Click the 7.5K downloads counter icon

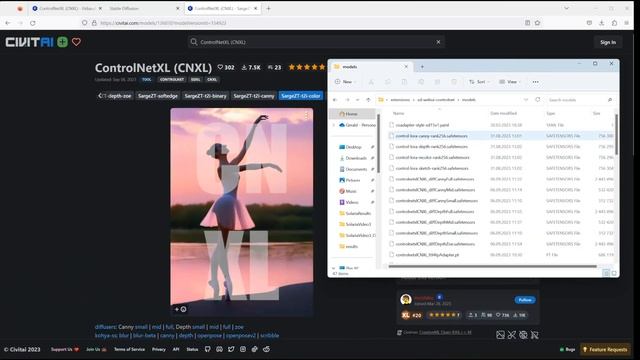(x=244, y=67)
